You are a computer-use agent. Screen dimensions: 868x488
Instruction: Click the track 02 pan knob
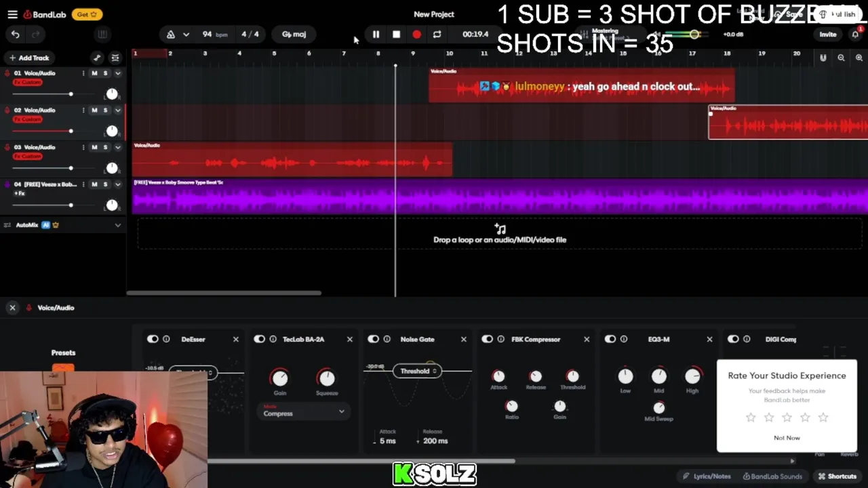click(x=111, y=131)
